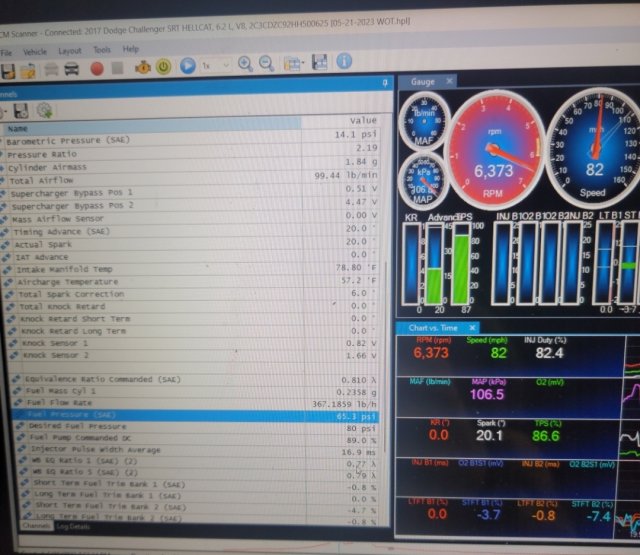Open the blue info icon
This screenshot has width=640, height=555.
click(345, 62)
